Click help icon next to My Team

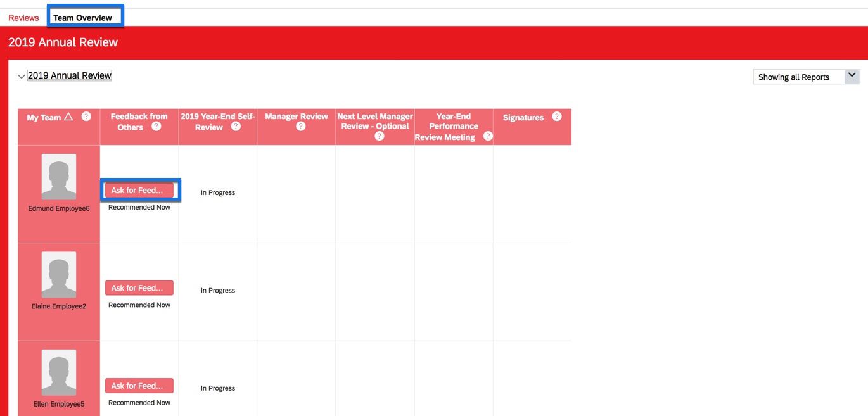click(87, 117)
